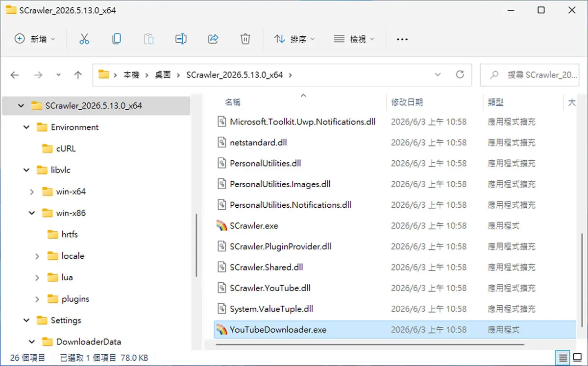Collapse the win-x86 tree folder
The width and height of the screenshot is (588, 366).
(x=32, y=213)
